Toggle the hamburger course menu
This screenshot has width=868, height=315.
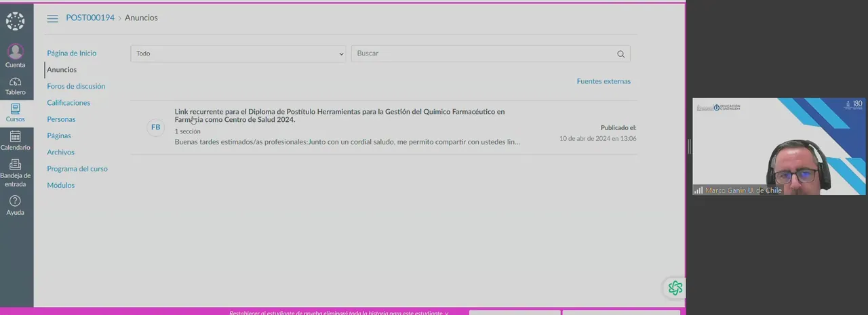52,18
